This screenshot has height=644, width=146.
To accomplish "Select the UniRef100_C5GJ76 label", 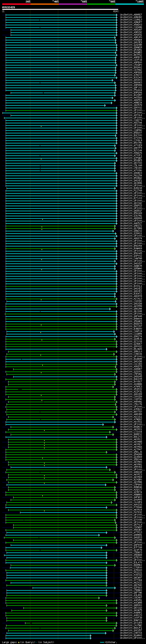I will [131, 404].
